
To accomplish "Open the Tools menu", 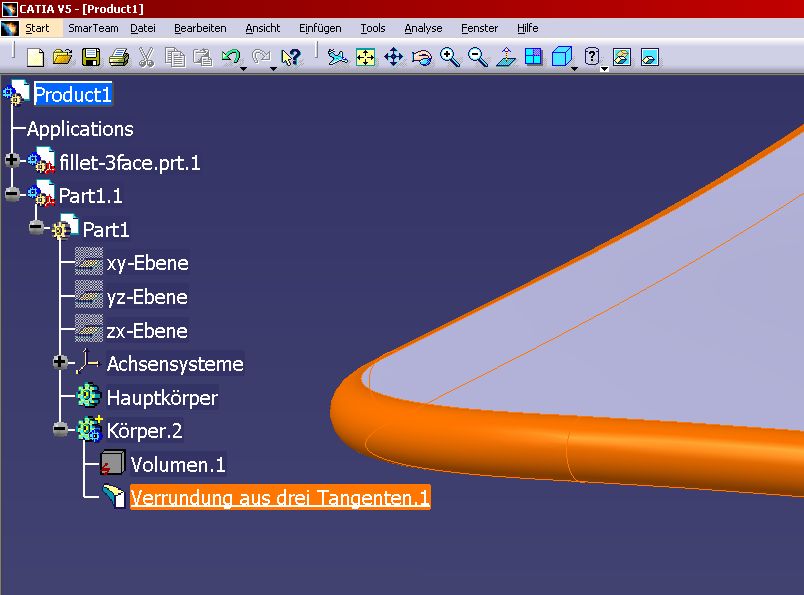I will [373, 28].
